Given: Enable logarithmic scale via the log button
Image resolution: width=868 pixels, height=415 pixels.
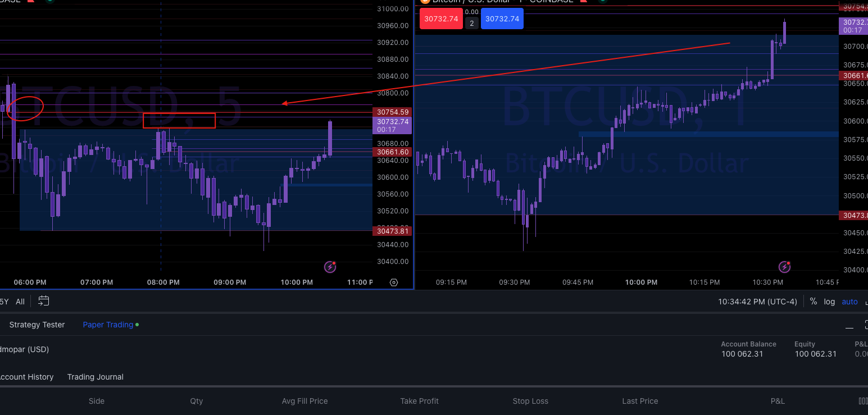Looking at the screenshot, I should pos(829,302).
